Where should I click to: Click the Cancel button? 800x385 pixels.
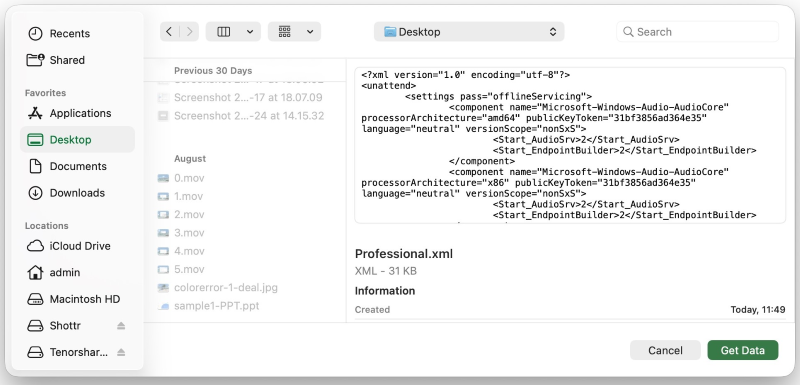pyautogui.click(x=665, y=350)
